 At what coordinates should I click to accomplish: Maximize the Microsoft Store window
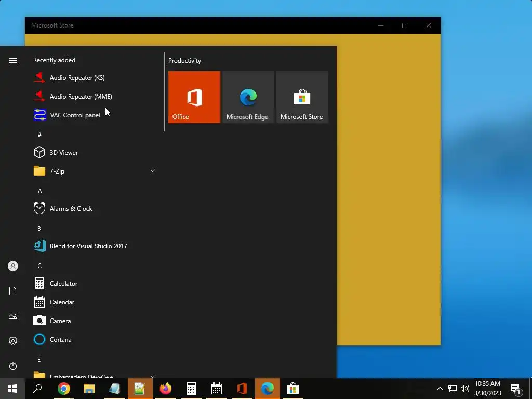click(x=404, y=25)
